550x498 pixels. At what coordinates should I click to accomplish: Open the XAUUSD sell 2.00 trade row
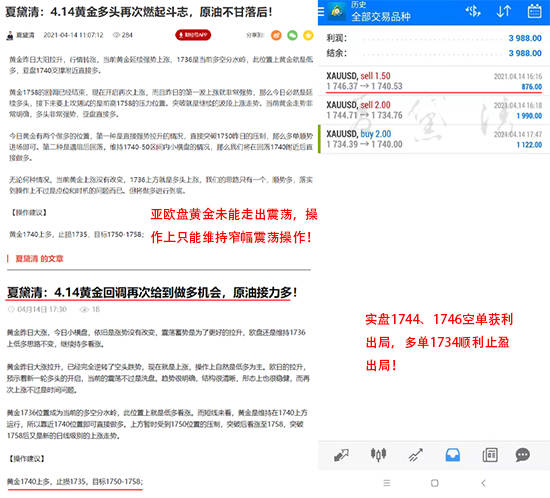coord(434,110)
